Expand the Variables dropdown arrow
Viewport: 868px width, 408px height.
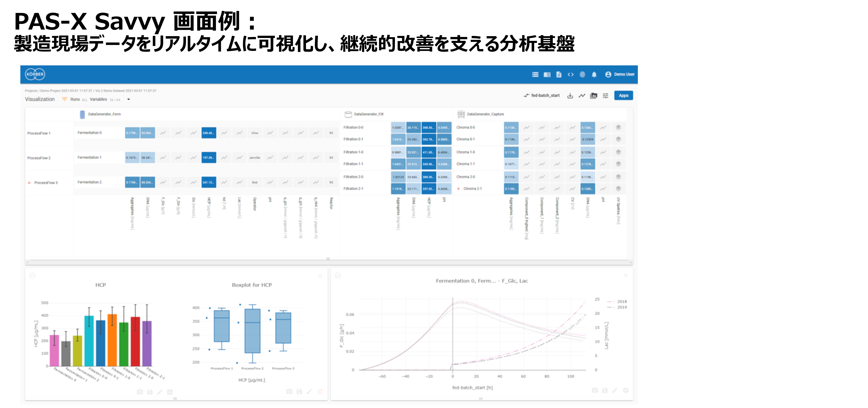pyautogui.click(x=128, y=100)
